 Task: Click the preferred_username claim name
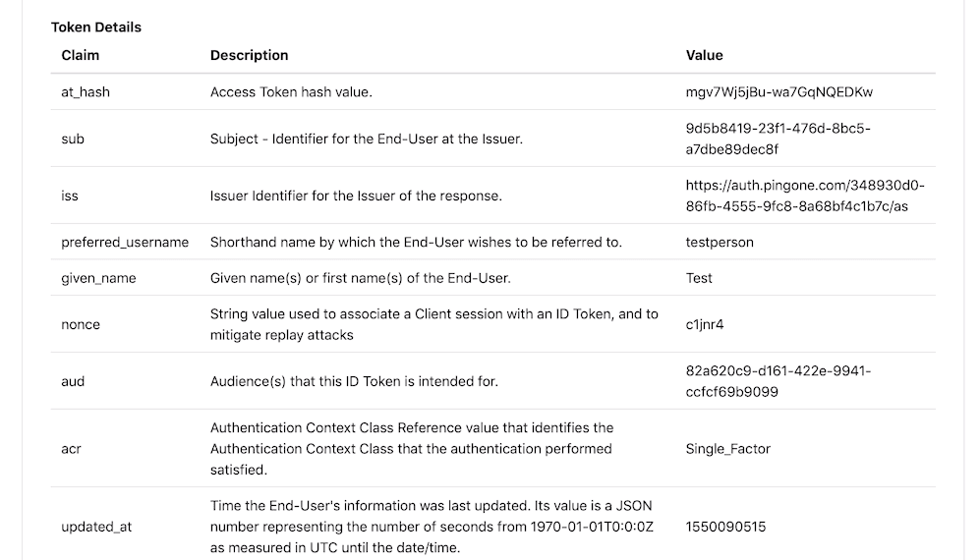pyautogui.click(x=125, y=242)
